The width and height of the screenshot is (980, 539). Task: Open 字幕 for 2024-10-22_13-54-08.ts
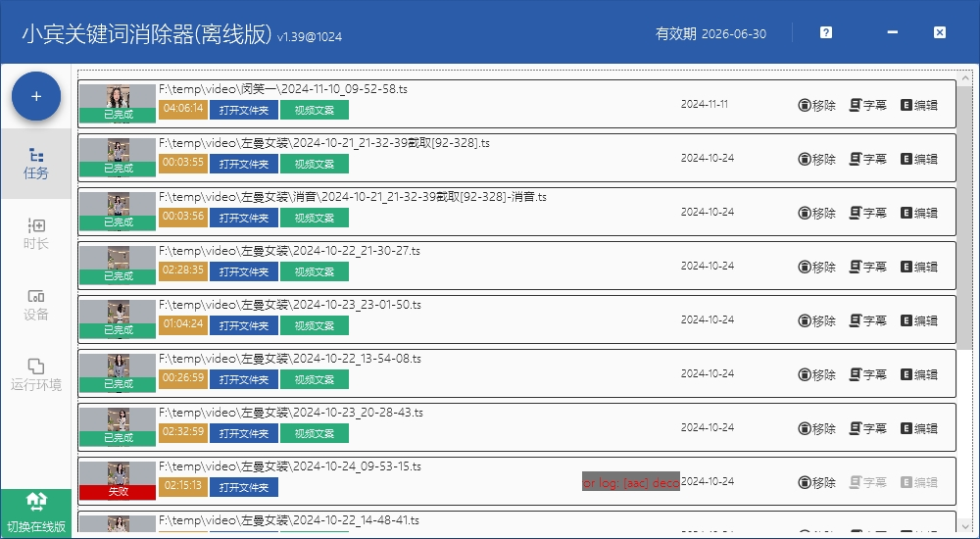[867, 374]
